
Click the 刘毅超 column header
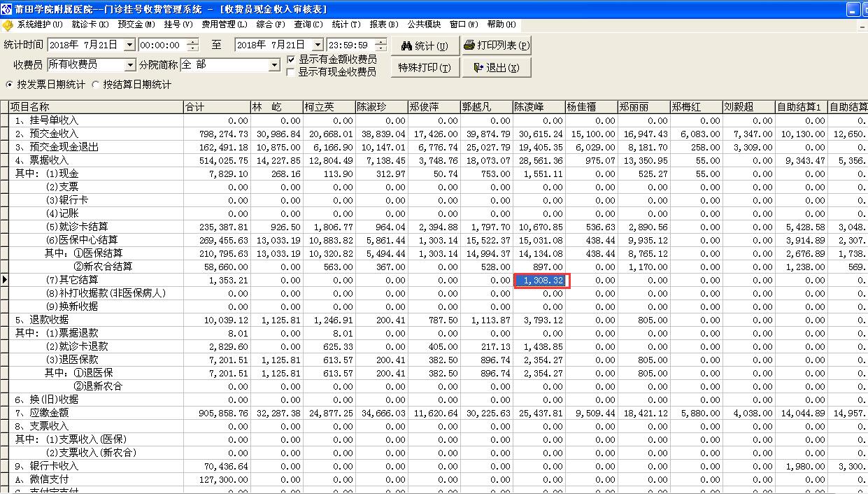click(x=748, y=107)
